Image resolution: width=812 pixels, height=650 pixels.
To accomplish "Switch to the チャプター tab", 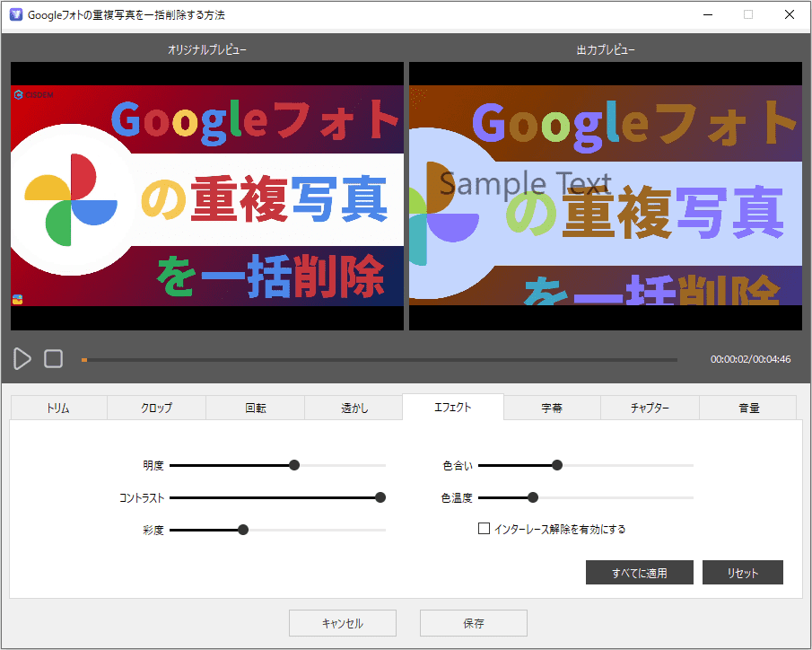I will [650, 408].
